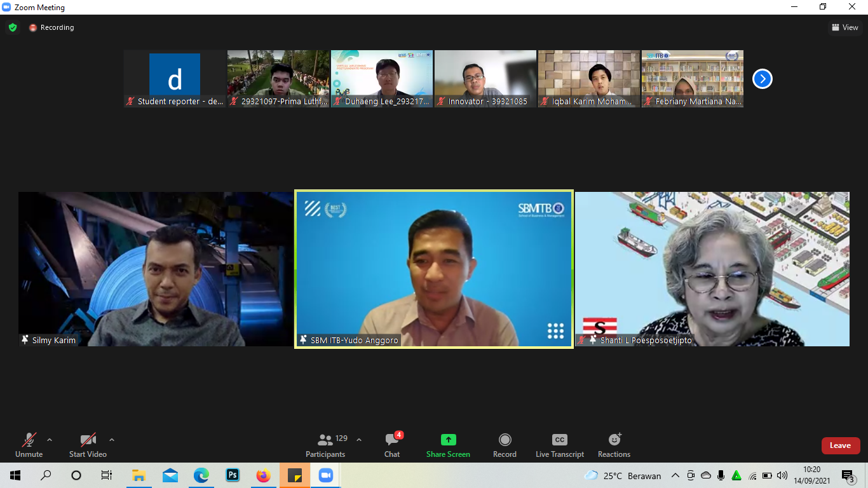868x488 pixels.
Task: Open the Participants panel
Action: click(x=325, y=445)
